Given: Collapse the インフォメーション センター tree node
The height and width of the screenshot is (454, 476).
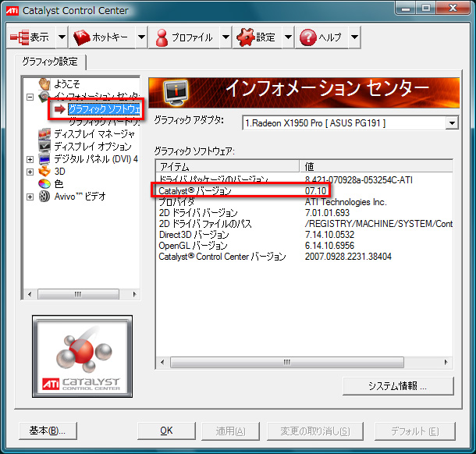Looking at the screenshot, I should click(30, 97).
